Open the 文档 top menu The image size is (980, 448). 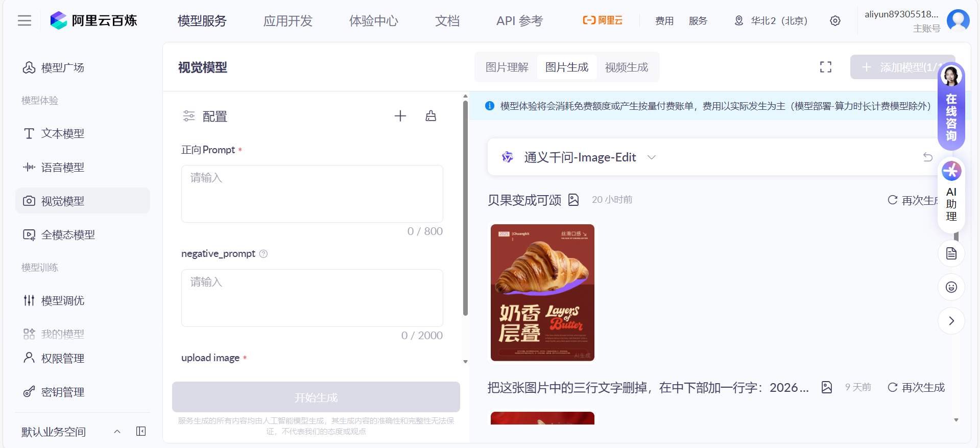pos(447,21)
